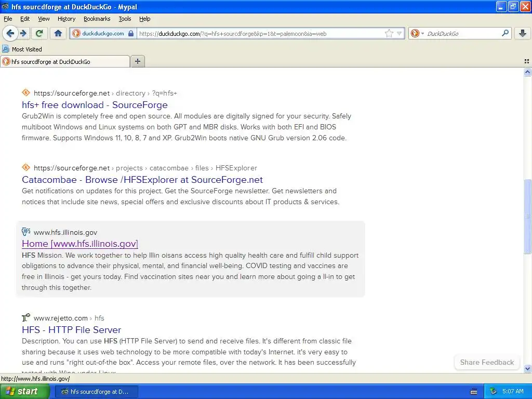Click the address bar URL field
The width and height of the screenshot is (532, 399).
tap(260, 34)
